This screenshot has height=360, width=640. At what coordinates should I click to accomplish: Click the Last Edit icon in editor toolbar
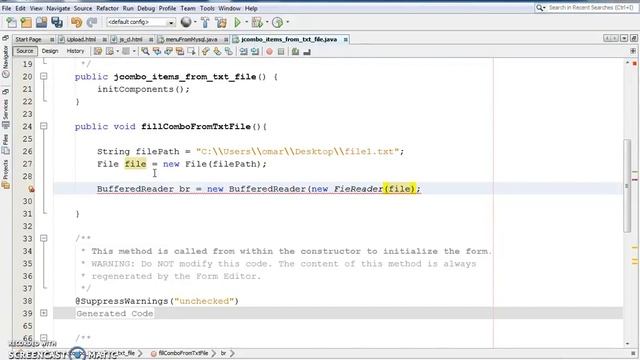click(98, 51)
